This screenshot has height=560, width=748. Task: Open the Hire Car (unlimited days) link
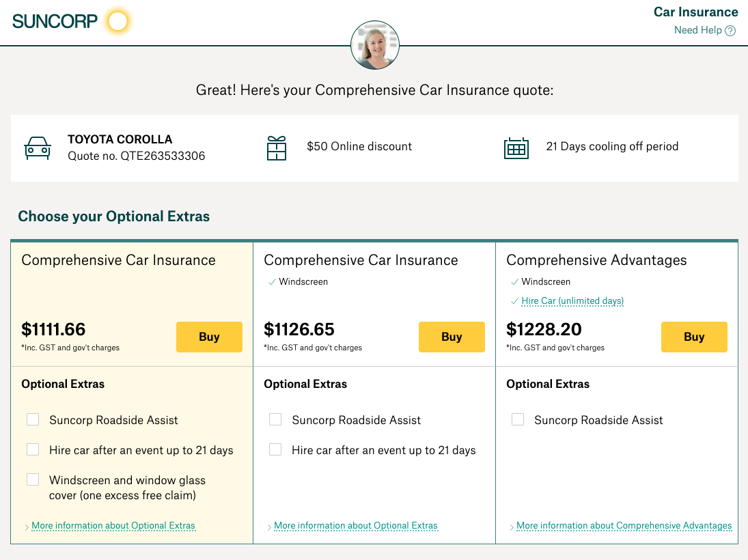click(572, 301)
